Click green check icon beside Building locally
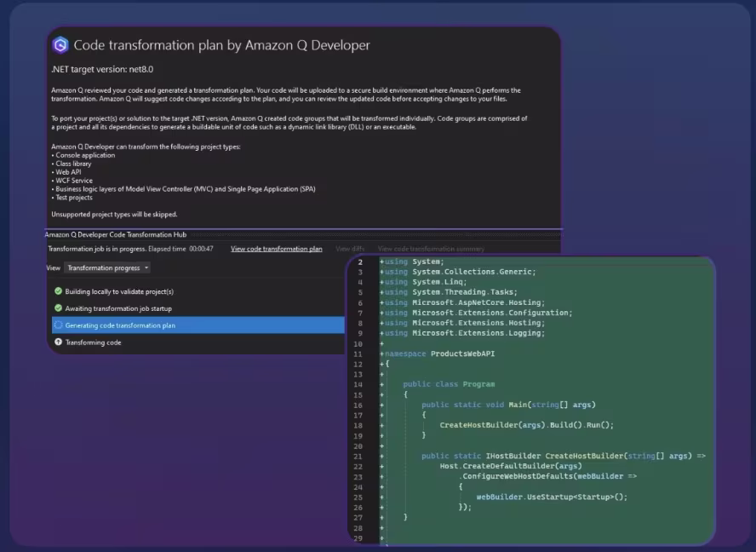This screenshot has height=552, width=756. click(x=59, y=291)
